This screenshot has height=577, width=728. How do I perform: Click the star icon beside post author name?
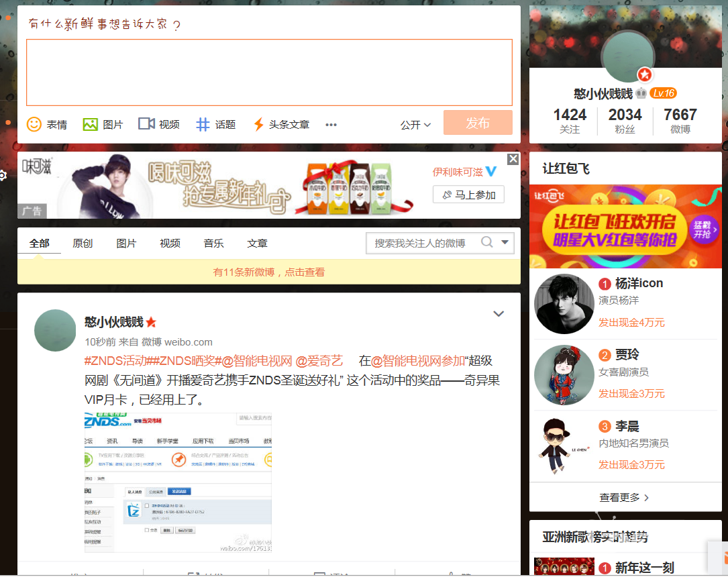(151, 321)
